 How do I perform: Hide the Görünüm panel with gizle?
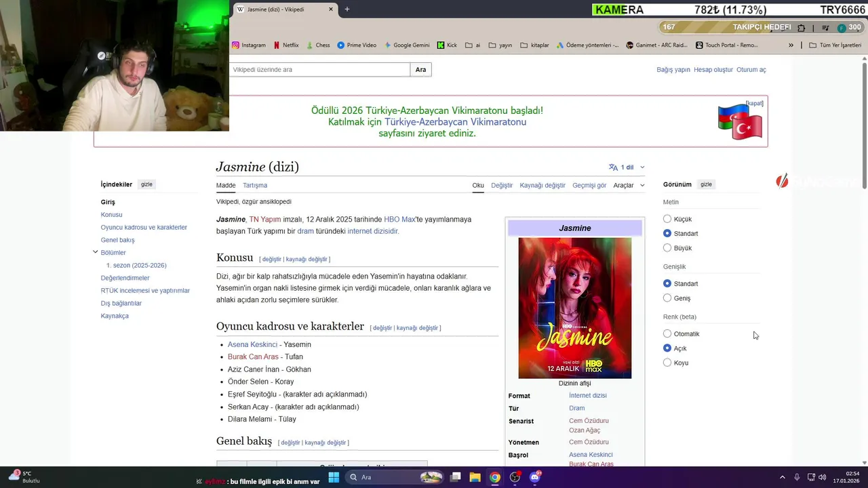(x=706, y=184)
